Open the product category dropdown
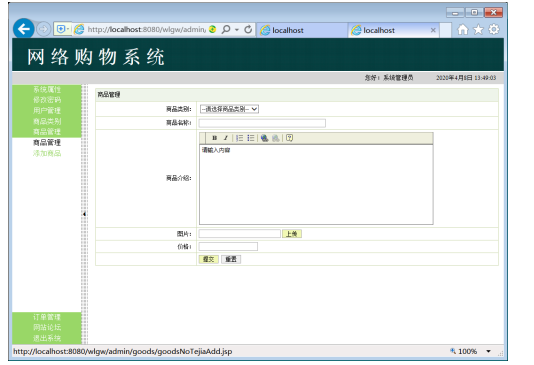 click(x=229, y=109)
